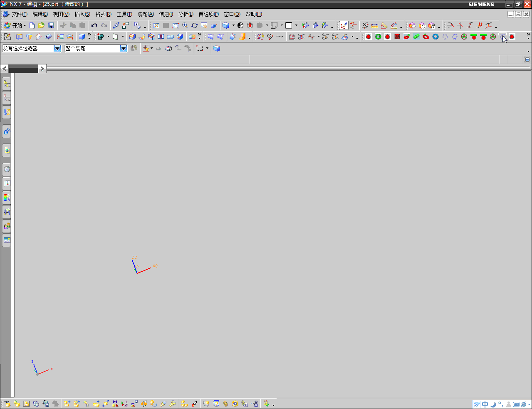532x409 pixels.
Task: Open the 视图(V) menu
Action: tap(61, 14)
